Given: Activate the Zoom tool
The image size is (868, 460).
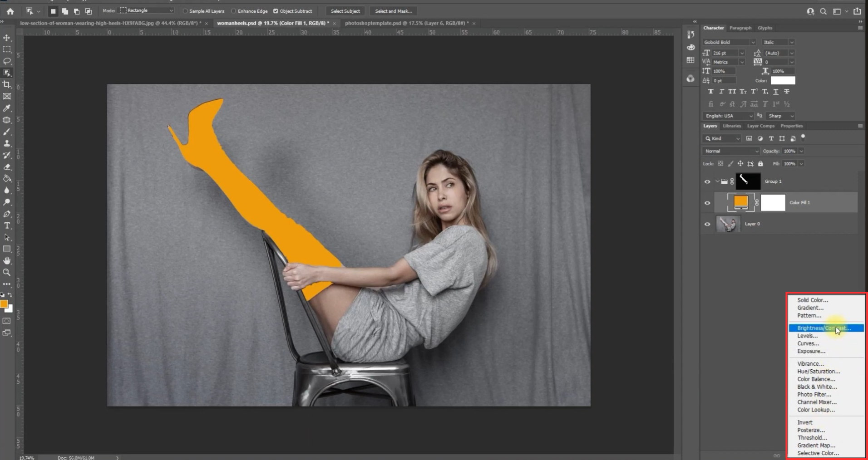Looking at the screenshot, I should [x=7, y=272].
